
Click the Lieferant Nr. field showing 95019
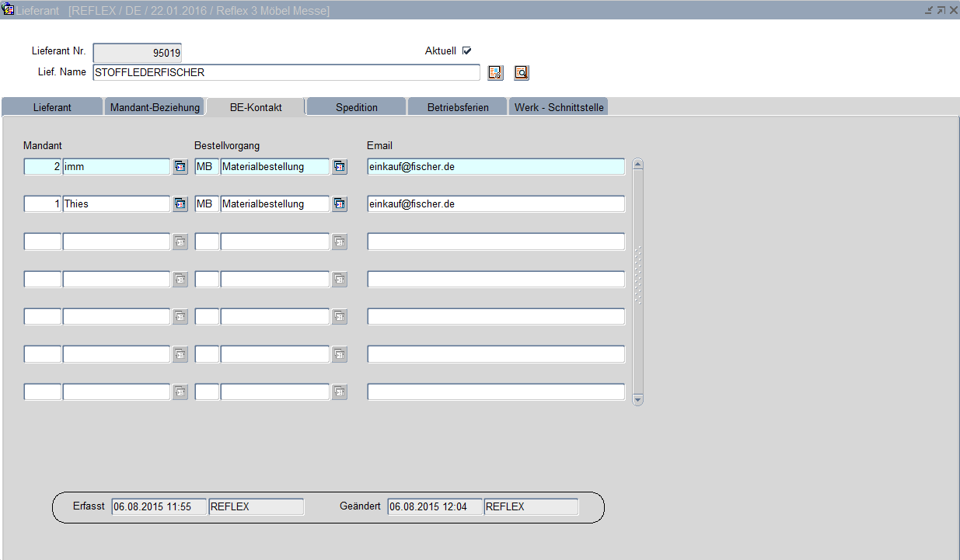(137, 53)
